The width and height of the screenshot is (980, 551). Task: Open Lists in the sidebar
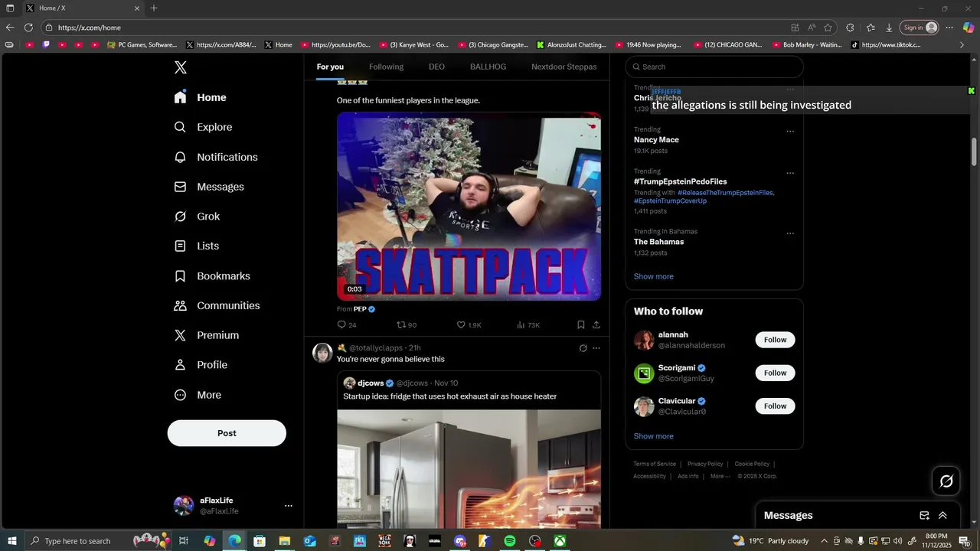(x=197, y=246)
